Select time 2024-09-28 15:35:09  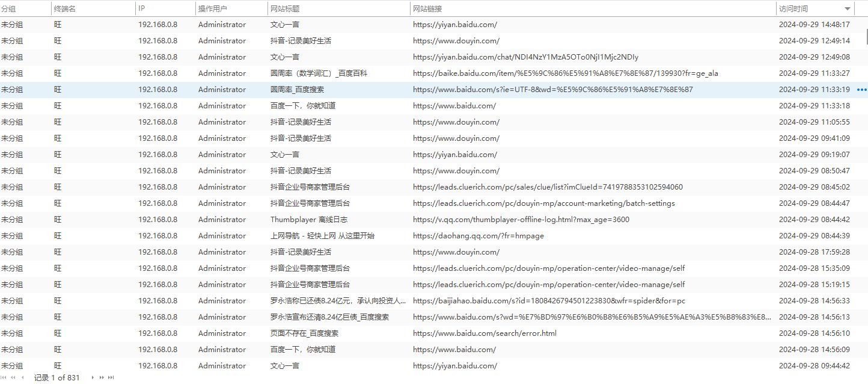coord(815,268)
